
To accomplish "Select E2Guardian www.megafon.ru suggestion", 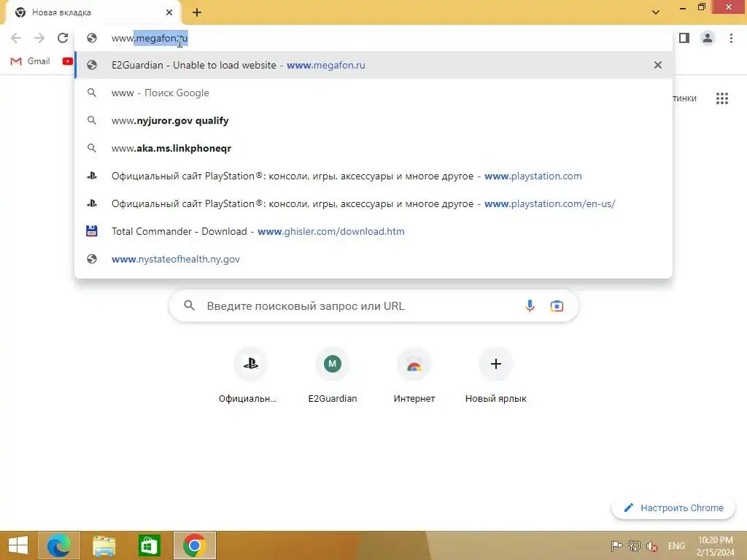I will pyautogui.click(x=373, y=65).
